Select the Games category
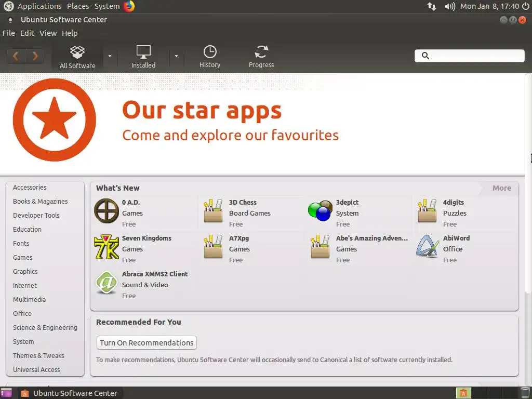This screenshot has width=532, height=399. pyautogui.click(x=23, y=258)
